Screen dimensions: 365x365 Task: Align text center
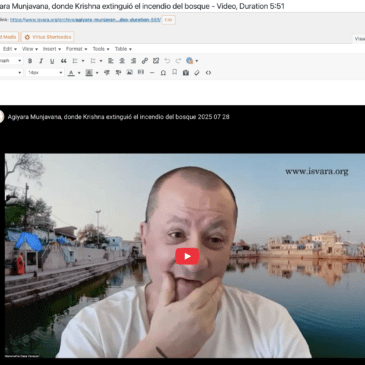click(x=122, y=61)
